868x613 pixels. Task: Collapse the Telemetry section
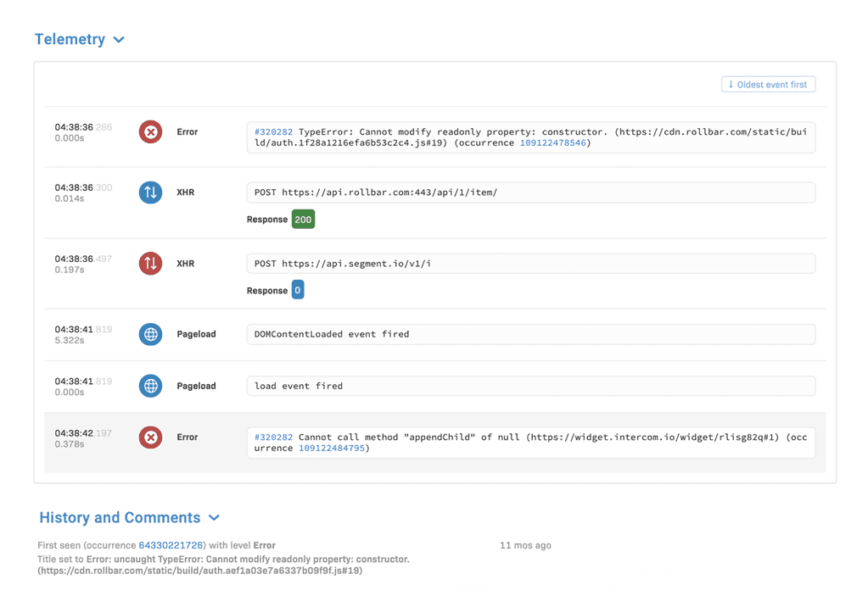click(x=119, y=39)
